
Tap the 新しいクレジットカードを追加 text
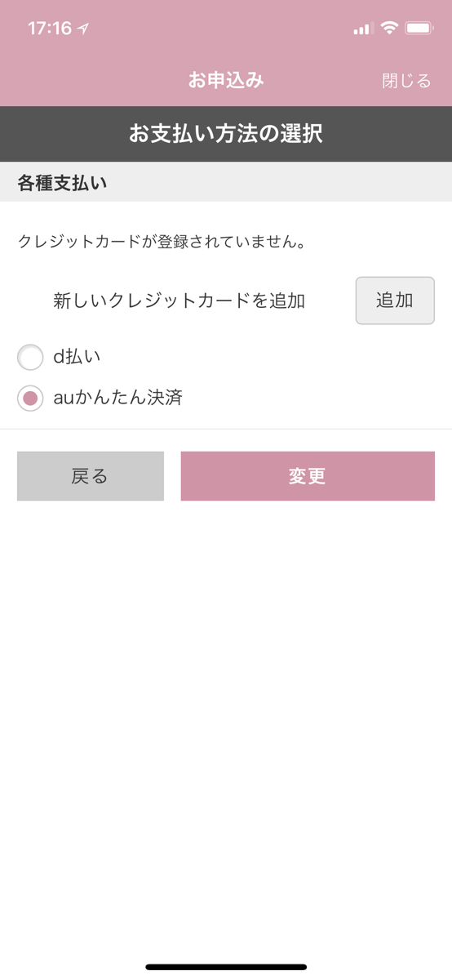click(179, 301)
